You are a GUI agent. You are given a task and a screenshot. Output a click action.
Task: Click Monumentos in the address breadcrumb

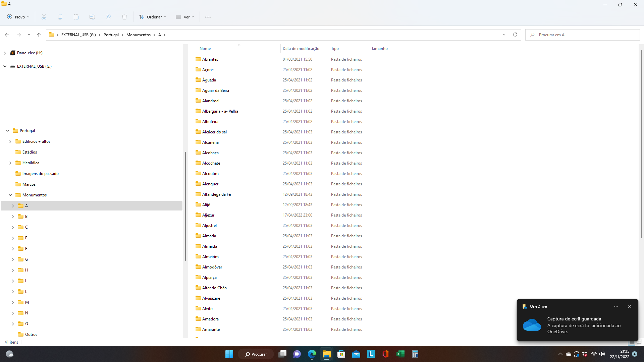pos(139,35)
